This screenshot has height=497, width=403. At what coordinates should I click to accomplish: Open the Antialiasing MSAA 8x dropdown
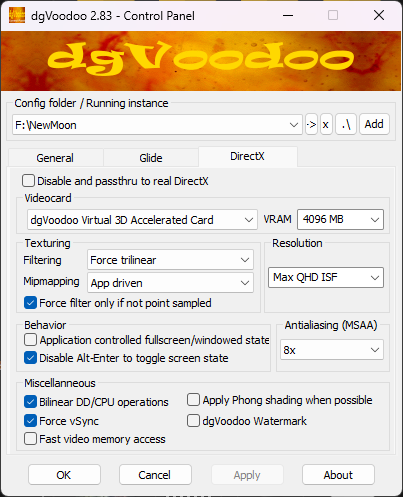pos(332,350)
